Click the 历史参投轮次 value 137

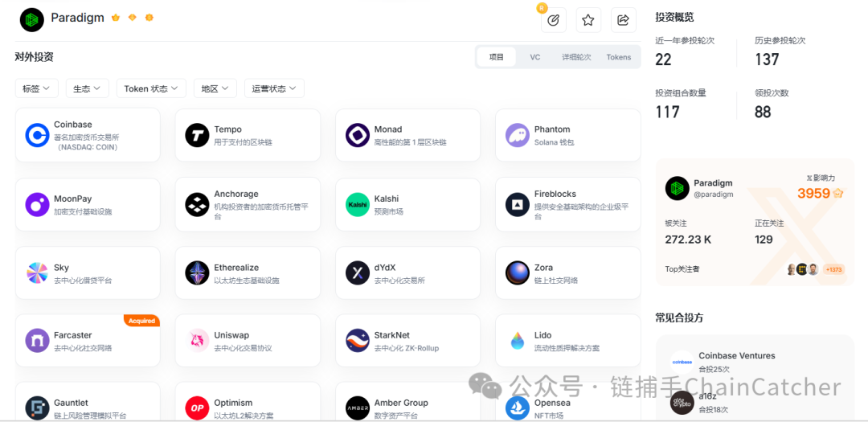click(x=767, y=59)
